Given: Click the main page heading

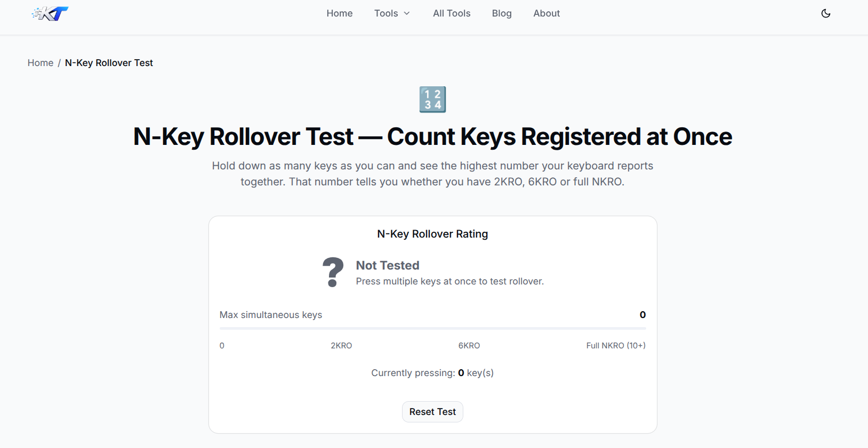Looking at the screenshot, I should (x=432, y=136).
